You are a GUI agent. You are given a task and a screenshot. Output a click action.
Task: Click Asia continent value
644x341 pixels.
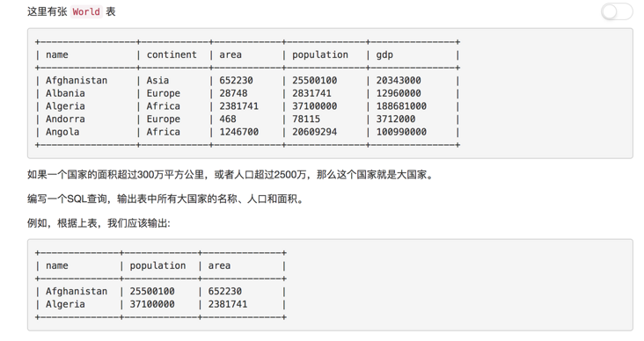(x=157, y=81)
